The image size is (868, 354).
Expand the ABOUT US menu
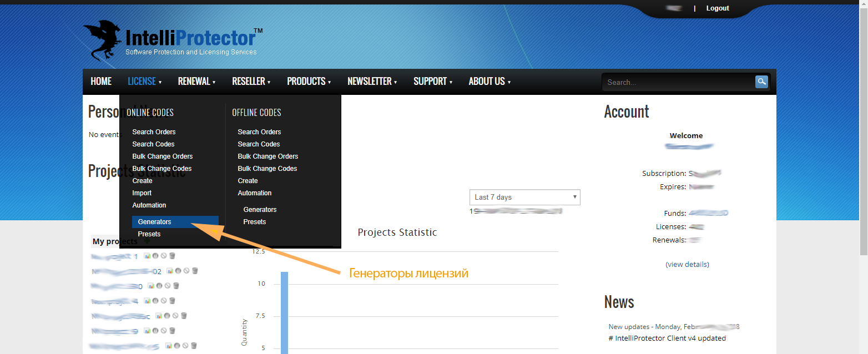coord(489,82)
